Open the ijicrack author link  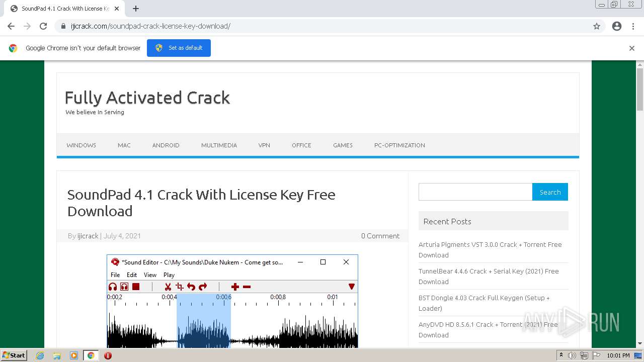(x=88, y=236)
